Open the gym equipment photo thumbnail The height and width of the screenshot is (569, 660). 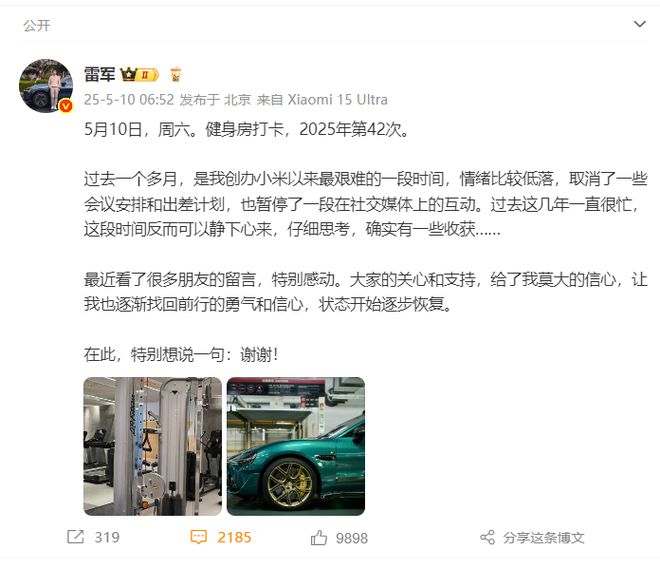tap(152, 446)
